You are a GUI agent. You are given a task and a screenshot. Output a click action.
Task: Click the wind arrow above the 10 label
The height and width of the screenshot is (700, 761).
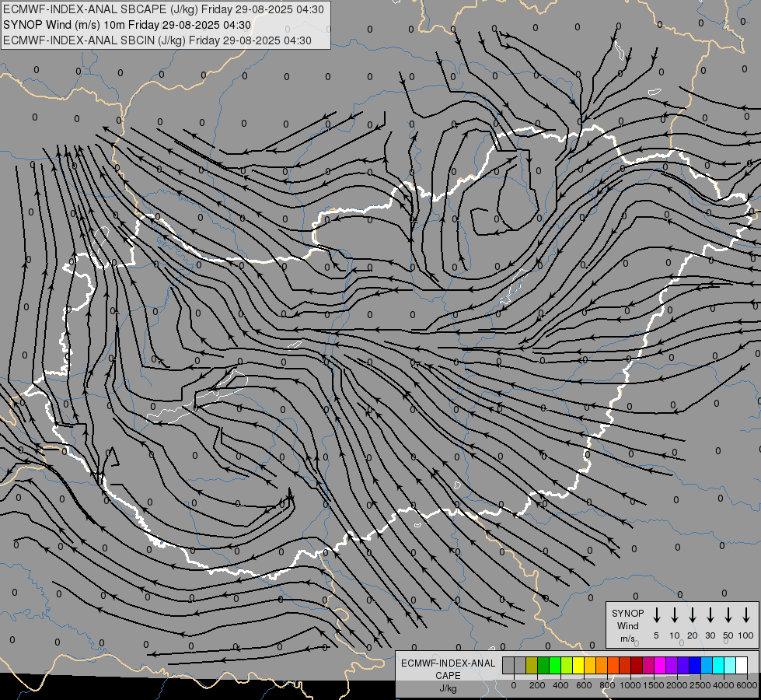[675, 615]
